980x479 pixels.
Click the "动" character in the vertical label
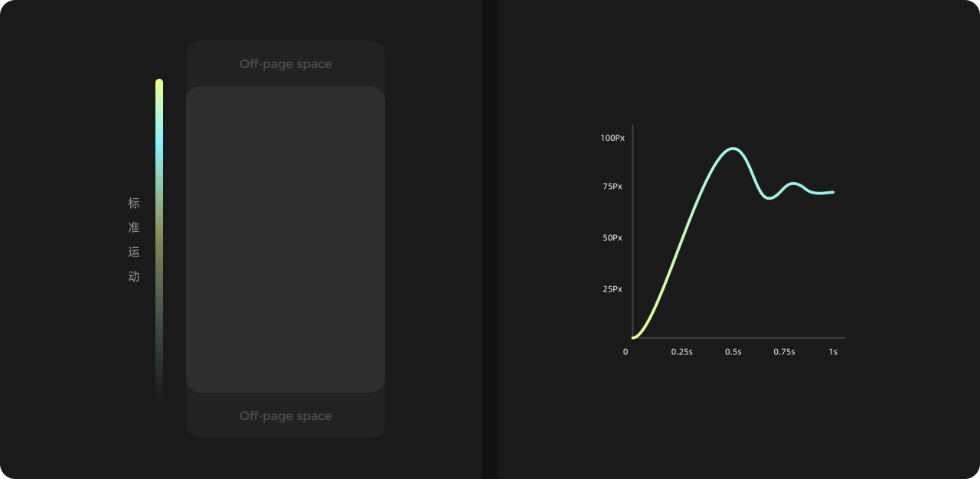tap(134, 277)
